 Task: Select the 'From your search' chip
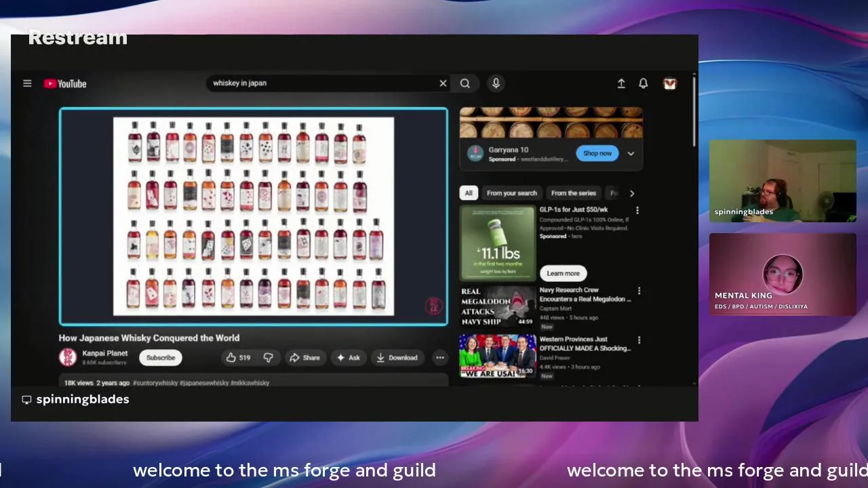point(512,193)
